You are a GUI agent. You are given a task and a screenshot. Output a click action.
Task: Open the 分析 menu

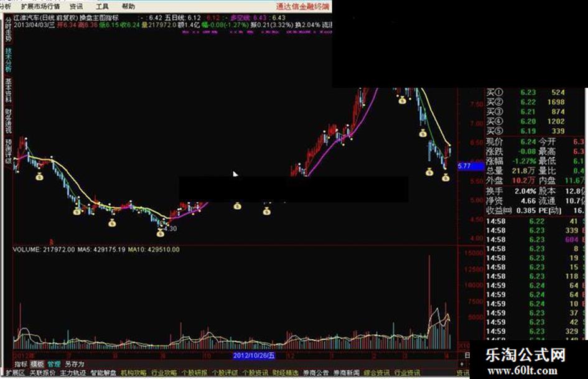pyautogui.click(x=5, y=6)
